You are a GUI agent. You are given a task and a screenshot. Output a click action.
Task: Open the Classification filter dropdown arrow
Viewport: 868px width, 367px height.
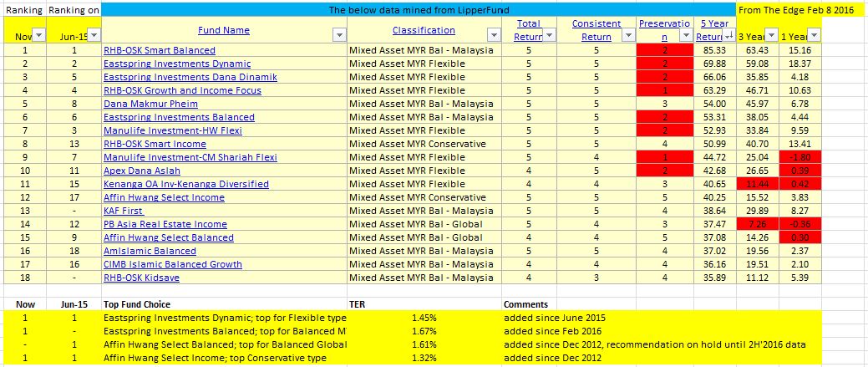coord(494,35)
